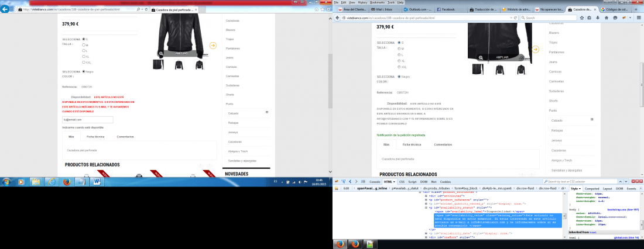The height and width of the screenshot is (249, 644).
Task: Click Firebug Edit button
Action: [346, 189]
